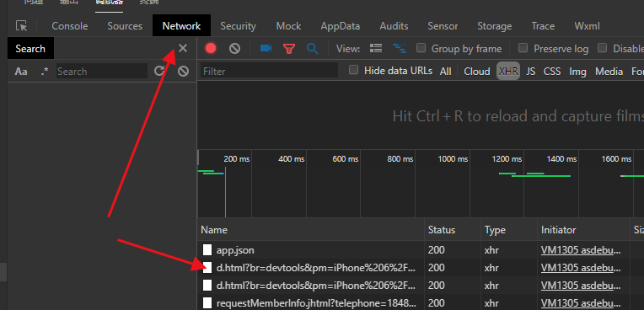This screenshot has width=644, height=310.
Task: Enable the Group by frame checkbox
Action: tap(421, 48)
